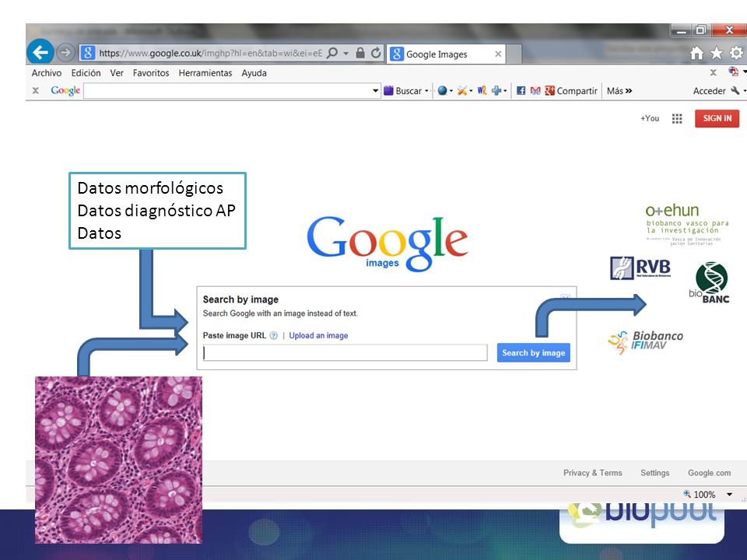Click the red SIGN IN button
The height and width of the screenshot is (560, 747).
(717, 118)
